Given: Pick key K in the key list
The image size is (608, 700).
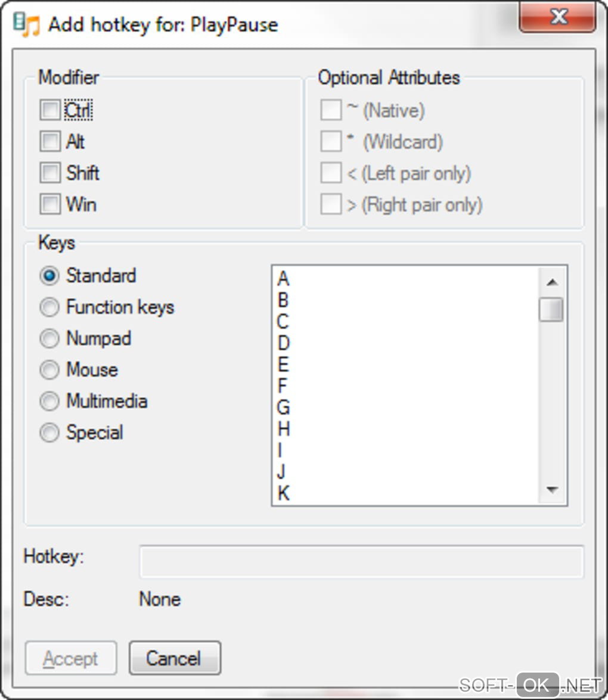Looking at the screenshot, I should 284,493.
